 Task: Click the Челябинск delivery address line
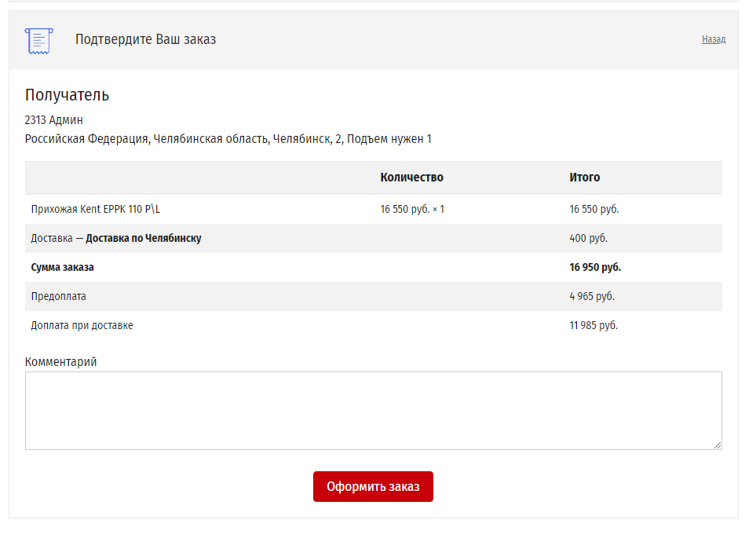(x=228, y=139)
